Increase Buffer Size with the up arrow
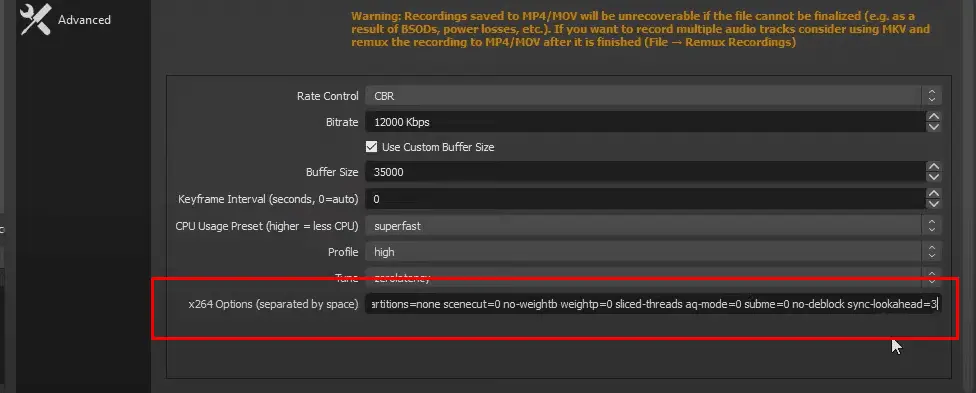 (933, 167)
